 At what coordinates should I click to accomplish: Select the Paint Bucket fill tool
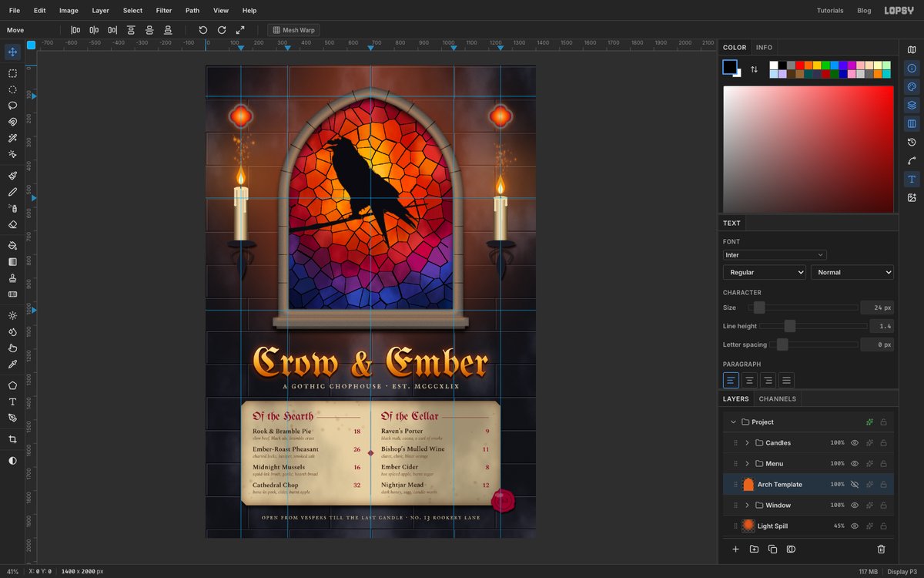click(x=12, y=246)
